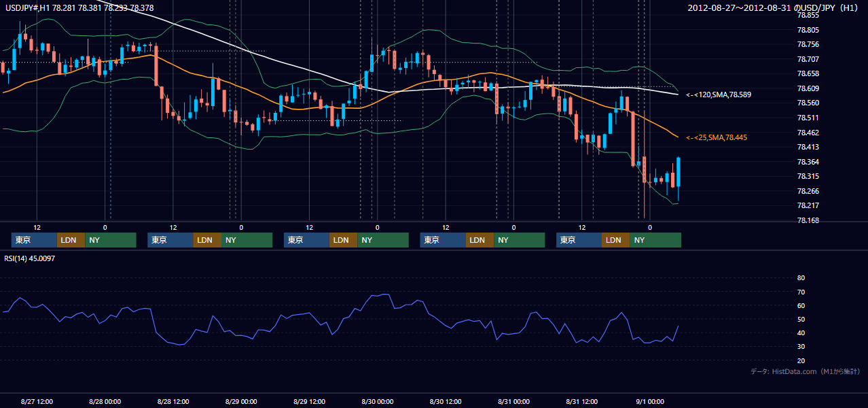Click price axis value 78.168
This screenshot has height=408, width=868.
tap(808, 220)
